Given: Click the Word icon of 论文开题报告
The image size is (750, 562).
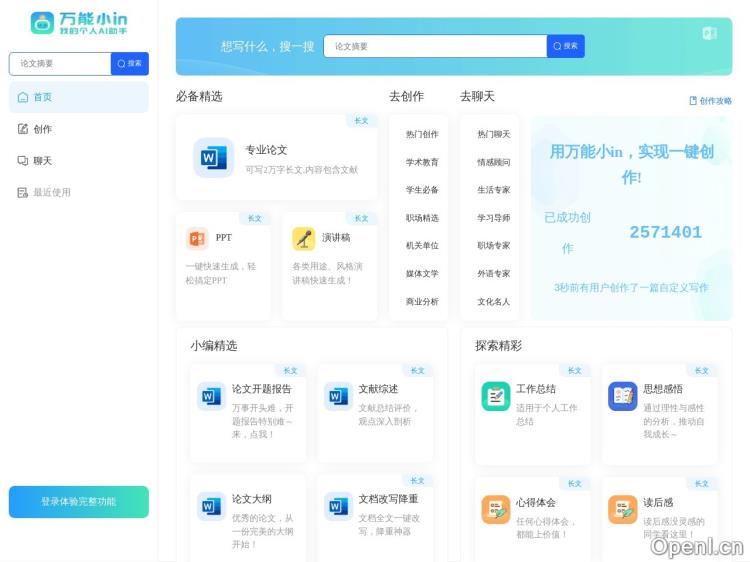Looking at the screenshot, I should [211, 396].
